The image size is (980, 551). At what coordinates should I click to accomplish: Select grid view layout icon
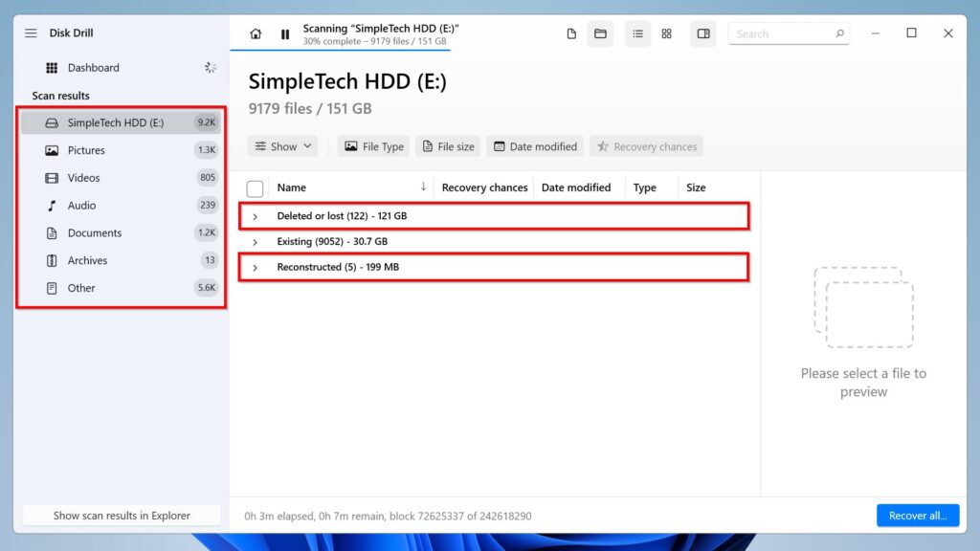(x=667, y=33)
